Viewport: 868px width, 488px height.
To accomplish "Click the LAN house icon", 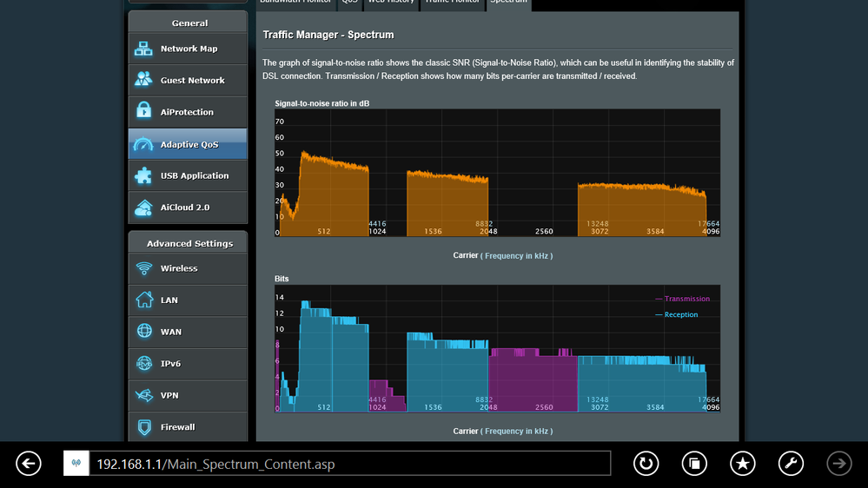I will [x=144, y=300].
